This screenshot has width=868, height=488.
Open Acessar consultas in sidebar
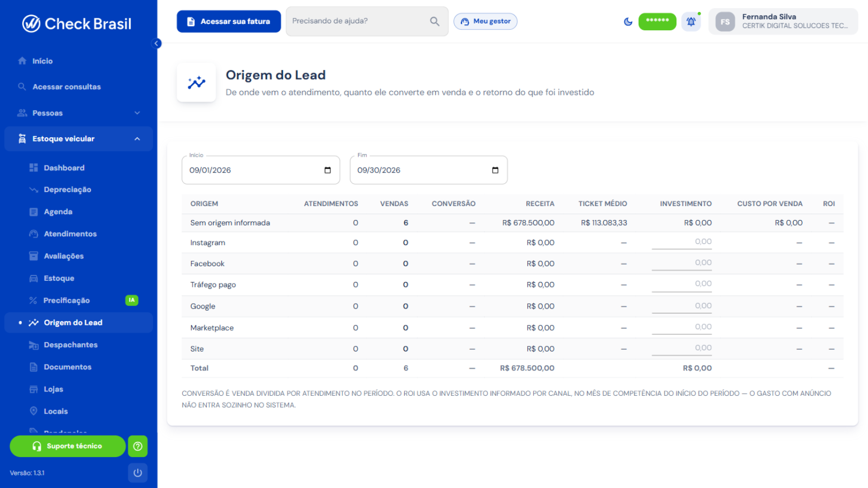coord(79,87)
